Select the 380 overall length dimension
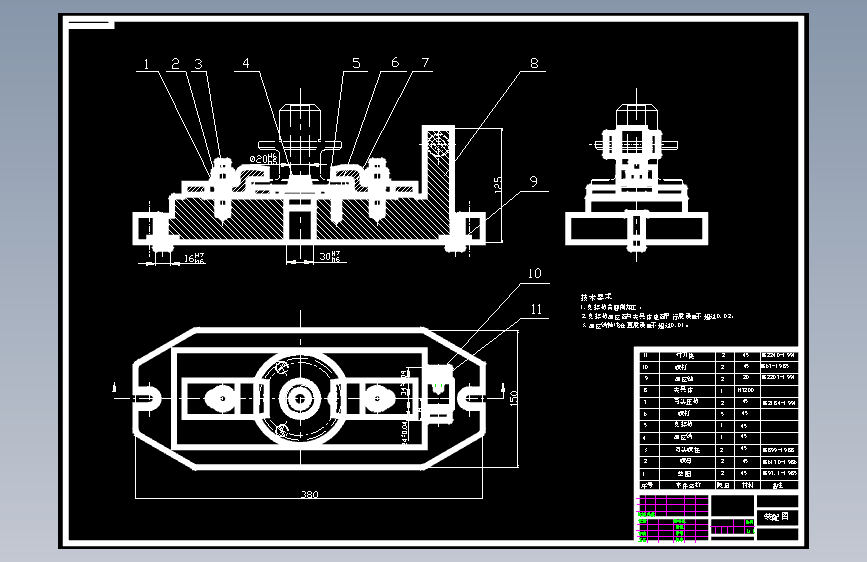This screenshot has width=867, height=562. click(310, 494)
